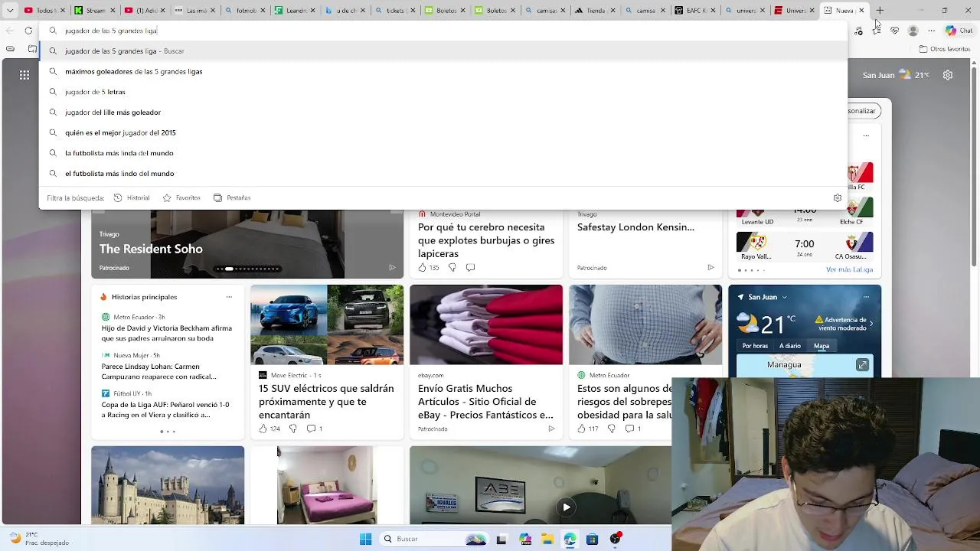Choose suggestion 'jugador del lille más goleador'

point(443,112)
